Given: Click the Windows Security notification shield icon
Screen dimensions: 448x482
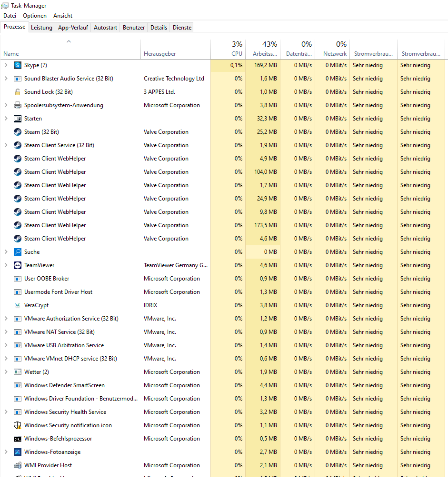Looking at the screenshot, I should click(x=18, y=425).
